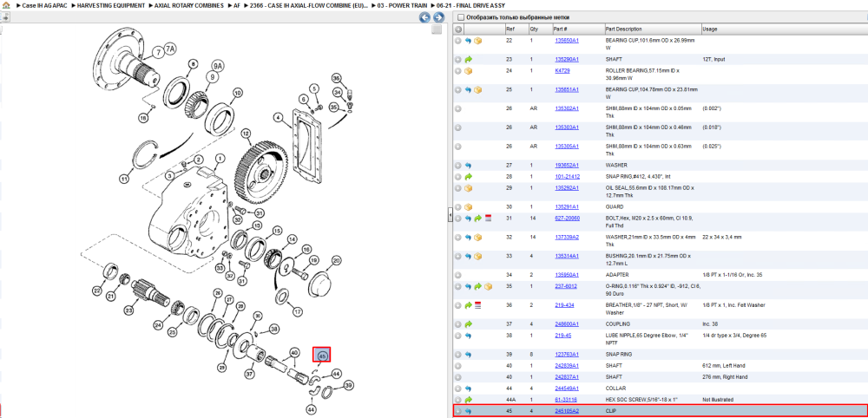Click blue arrow icon for COLLAR row 44
Screen dimensions: 868x418
[468, 389]
